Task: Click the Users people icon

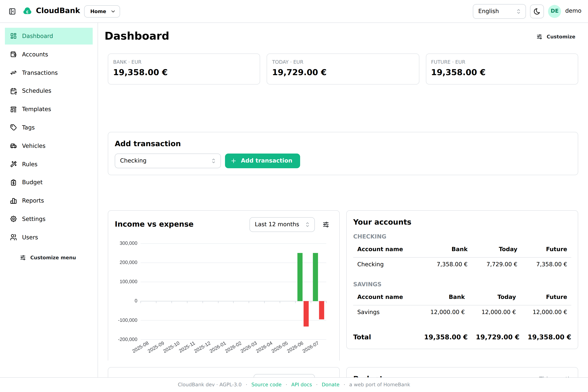Action: [13, 237]
